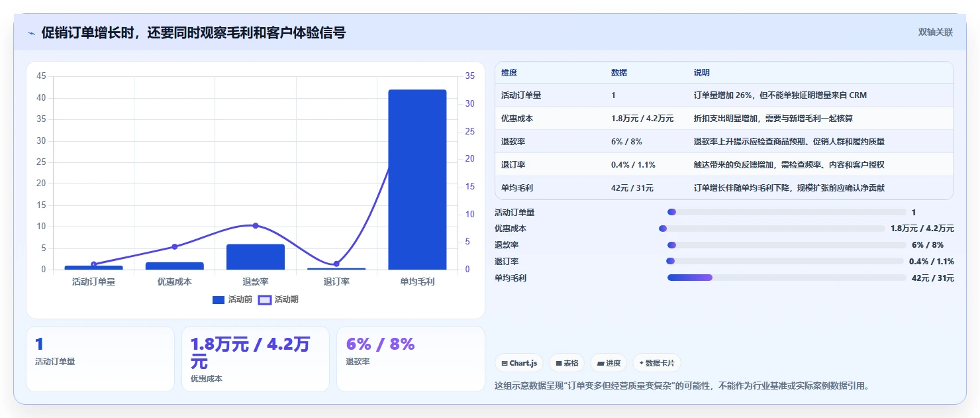Click the description starting 触达带来的负反馈
Viewport: 980px width, 418px height.
coord(789,165)
